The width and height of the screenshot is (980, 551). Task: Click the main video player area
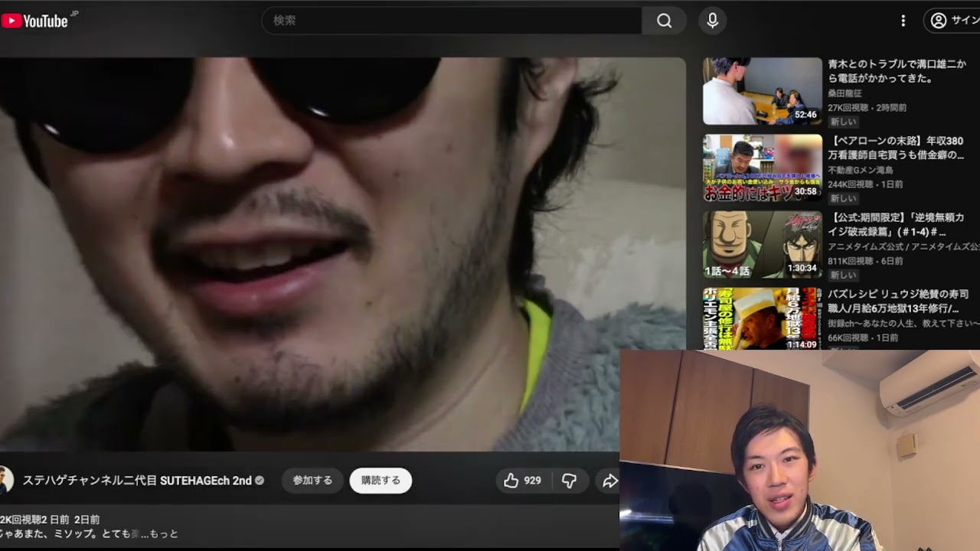[x=343, y=254]
